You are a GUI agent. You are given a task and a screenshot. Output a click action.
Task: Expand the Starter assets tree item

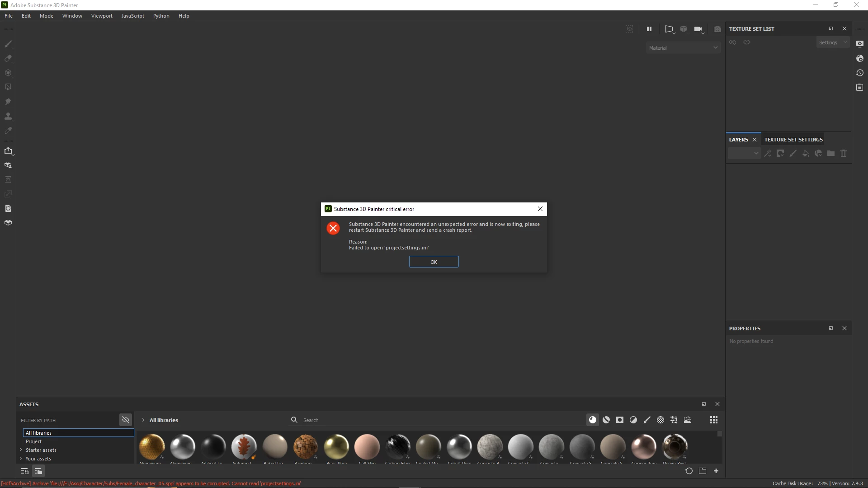[x=21, y=450]
